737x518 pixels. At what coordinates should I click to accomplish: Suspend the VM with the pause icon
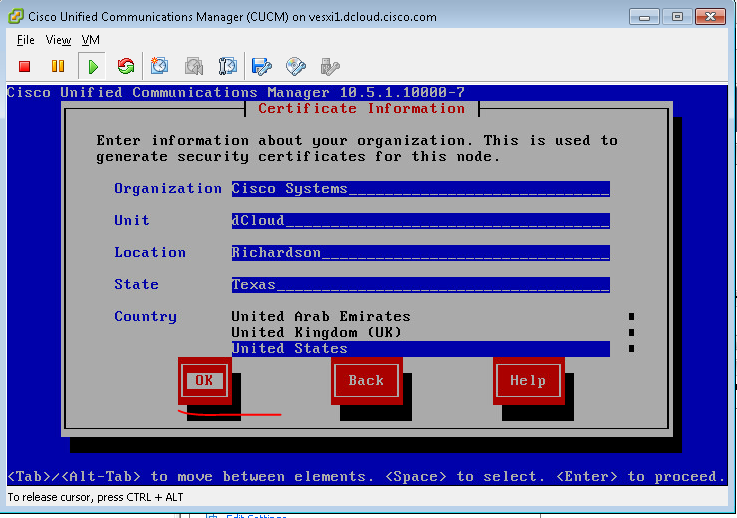[x=58, y=66]
